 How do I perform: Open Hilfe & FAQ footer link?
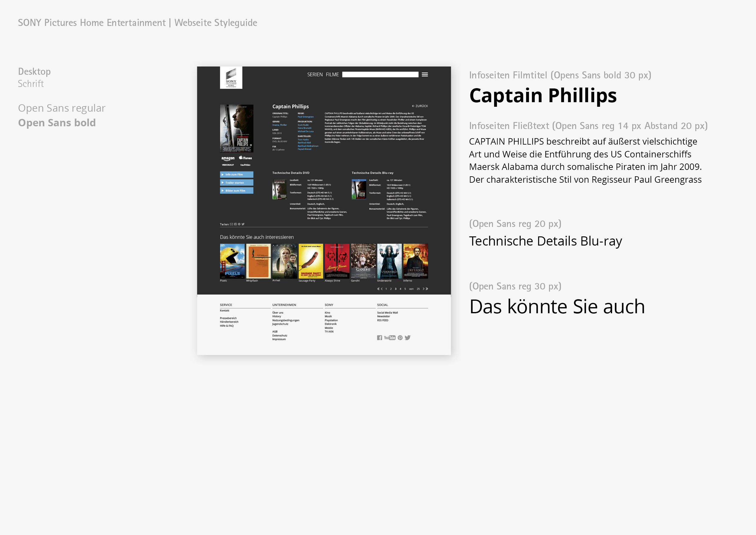(x=227, y=326)
